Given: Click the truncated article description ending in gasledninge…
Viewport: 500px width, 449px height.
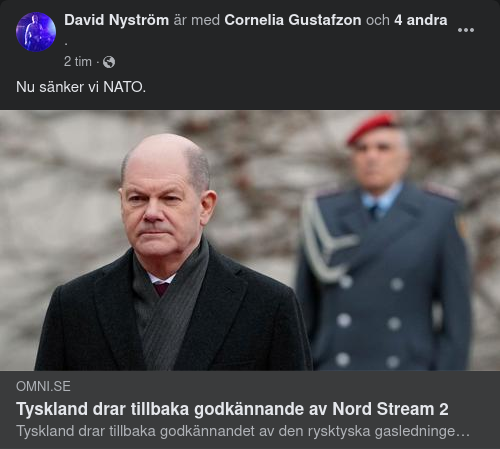Looking at the screenshot, I should [243, 431].
